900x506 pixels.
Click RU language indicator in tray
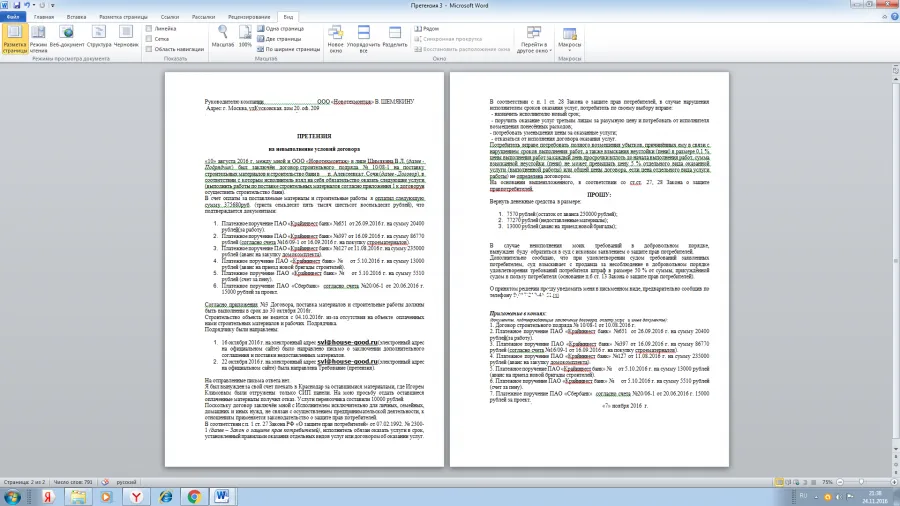pyautogui.click(x=803, y=496)
